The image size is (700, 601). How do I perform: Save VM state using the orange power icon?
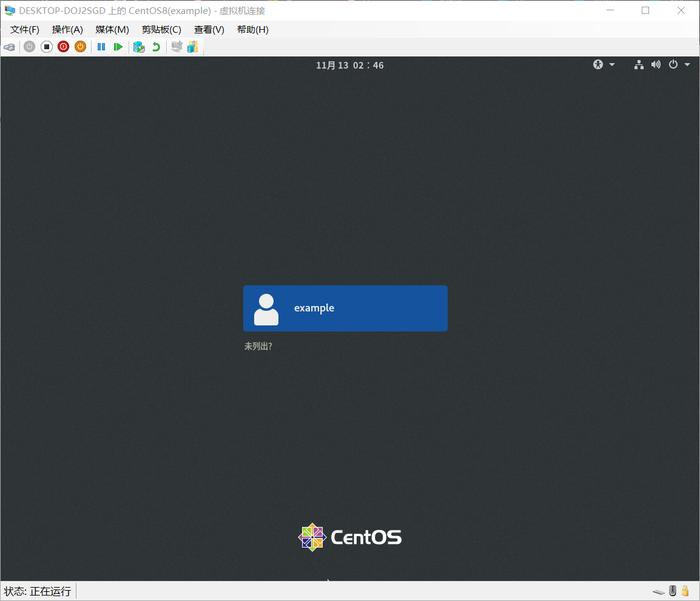(x=80, y=47)
